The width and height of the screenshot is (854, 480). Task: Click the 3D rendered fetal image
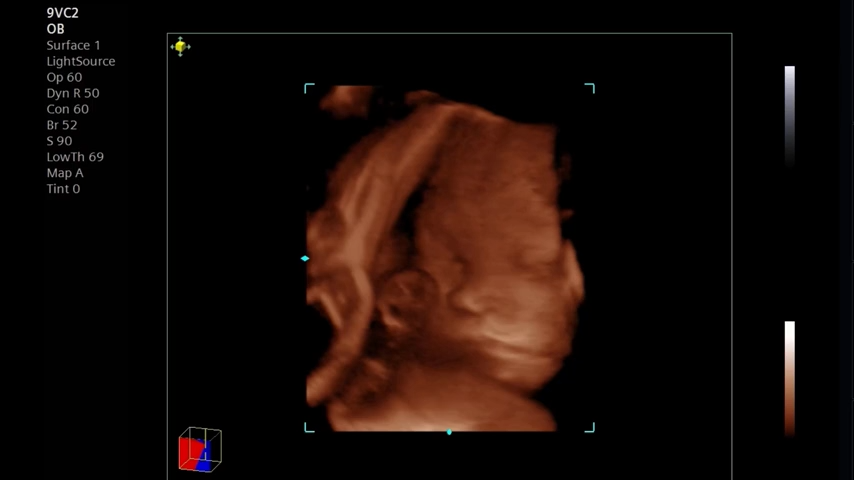(445, 258)
